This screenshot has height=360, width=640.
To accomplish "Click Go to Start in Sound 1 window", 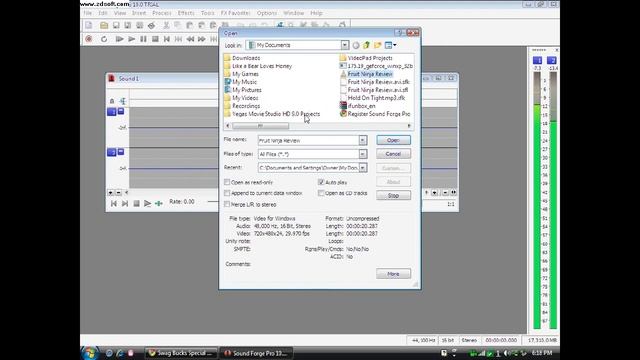I will (113, 203).
